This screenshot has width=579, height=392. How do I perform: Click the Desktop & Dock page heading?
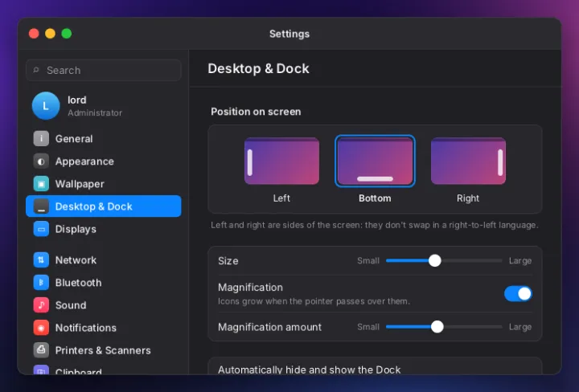pos(258,68)
